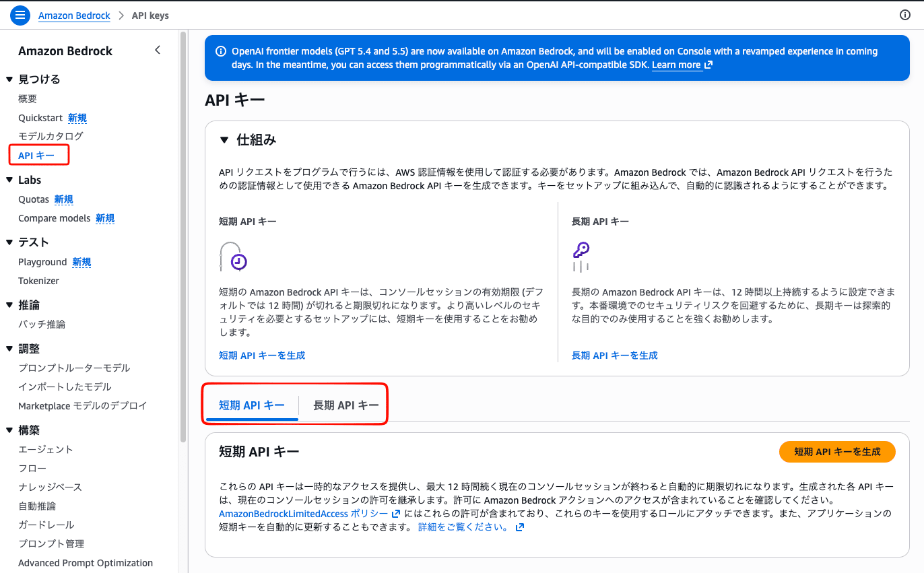The height and width of the screenshot is (573, 924).
Task: Click the info icon in the blue banner
Action: 220,51
